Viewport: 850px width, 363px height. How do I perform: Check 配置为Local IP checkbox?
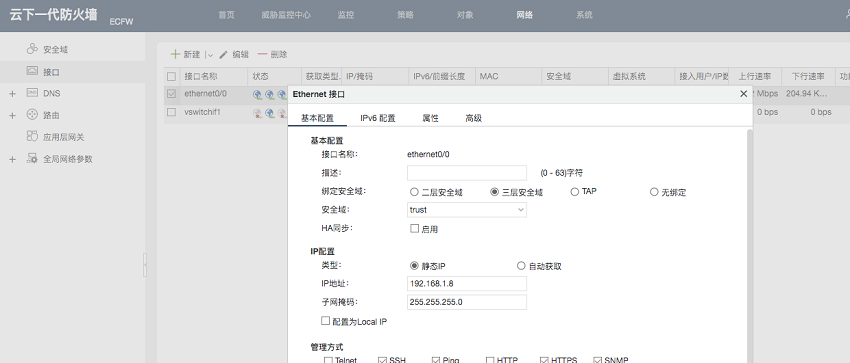325,321
